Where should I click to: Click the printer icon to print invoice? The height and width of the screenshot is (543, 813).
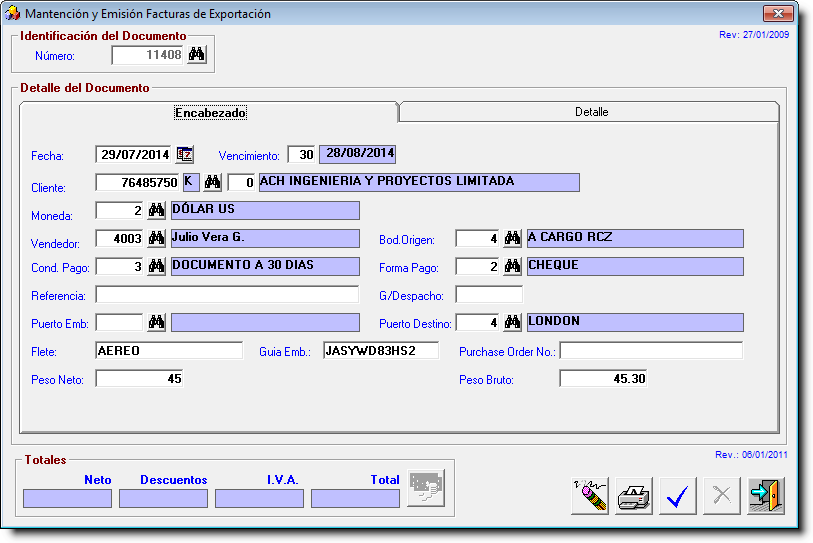tap(634, 496)
